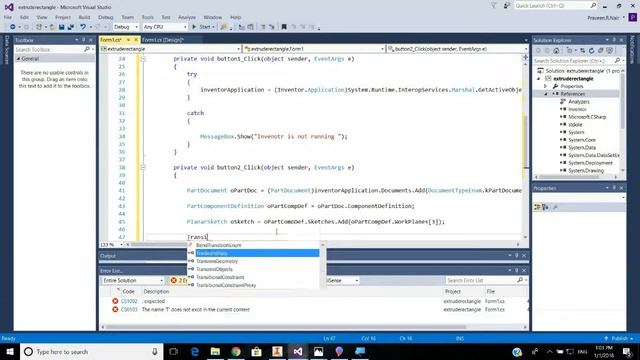Toggle the bookmark icon in the toolbar

point(284,27)
